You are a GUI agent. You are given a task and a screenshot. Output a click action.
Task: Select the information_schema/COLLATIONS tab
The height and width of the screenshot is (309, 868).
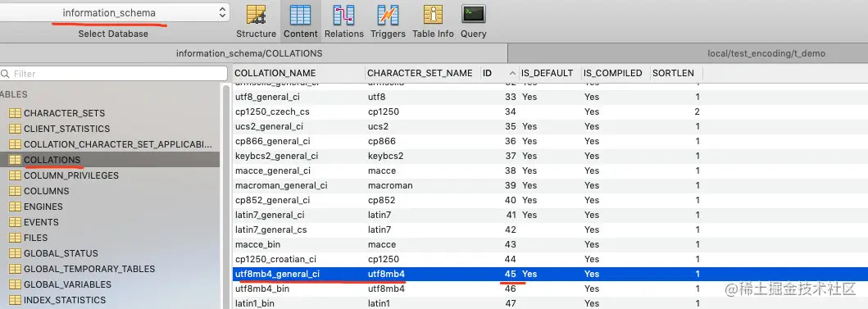pos(249,54)
